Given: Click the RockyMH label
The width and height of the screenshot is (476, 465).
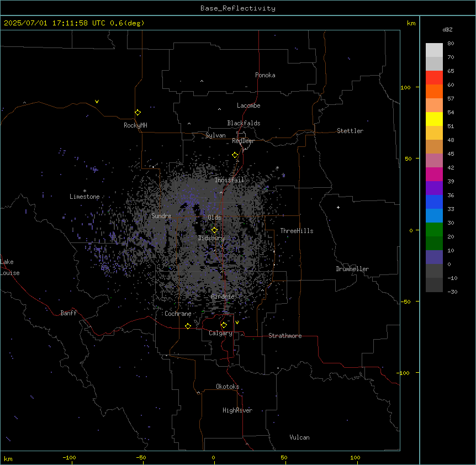Looking at the screenshot, I should tap(135, 125).
